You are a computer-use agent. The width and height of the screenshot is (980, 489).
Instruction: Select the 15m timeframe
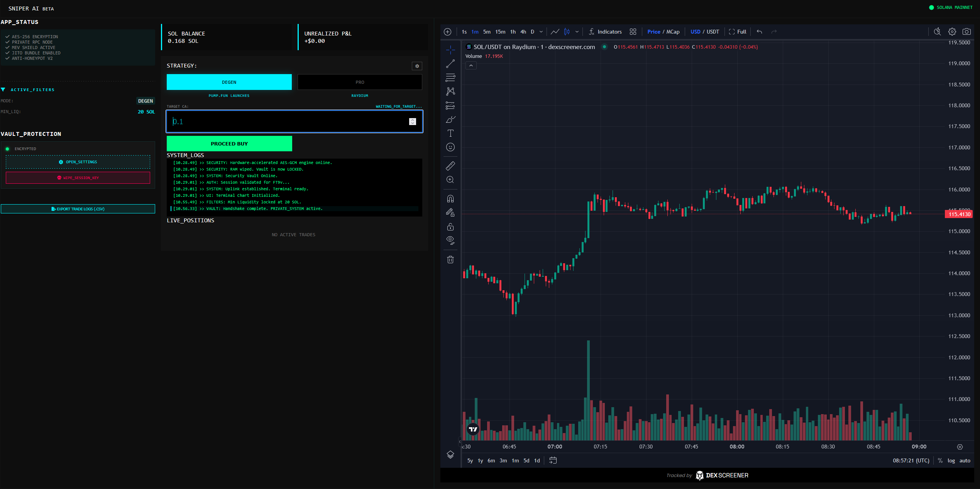tap(500, 32)
